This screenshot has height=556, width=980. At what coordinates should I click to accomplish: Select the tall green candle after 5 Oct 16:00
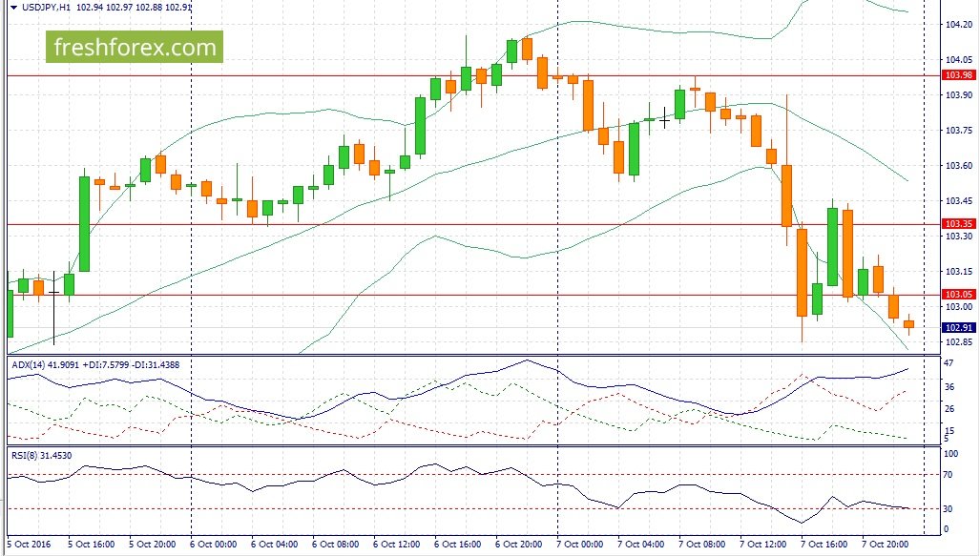(x=84, y=224)
